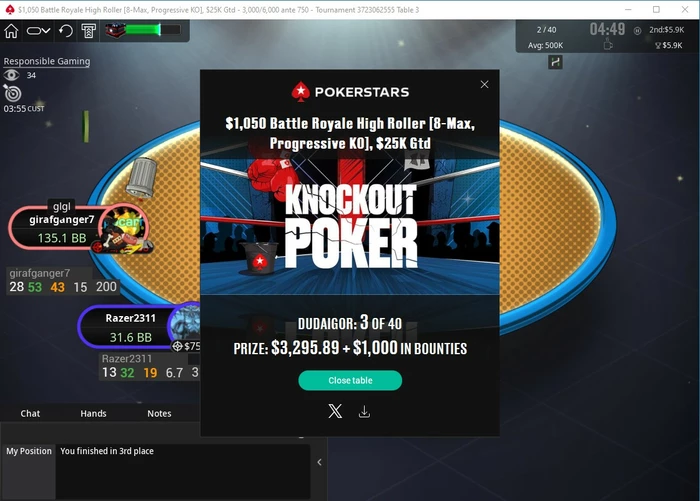This screenshot has width=700, height=501.
Task: Open the Notes tab
Action: (x=159, y=413)
